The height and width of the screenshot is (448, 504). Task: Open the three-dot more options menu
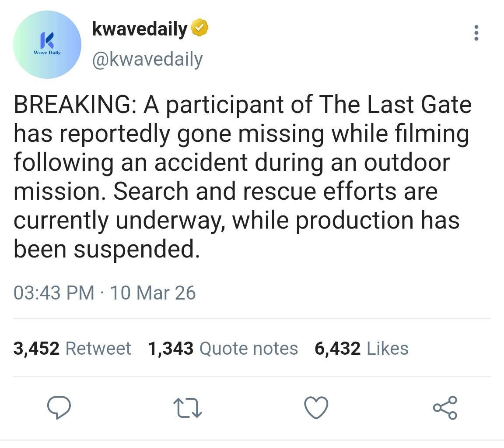[476, 33]
